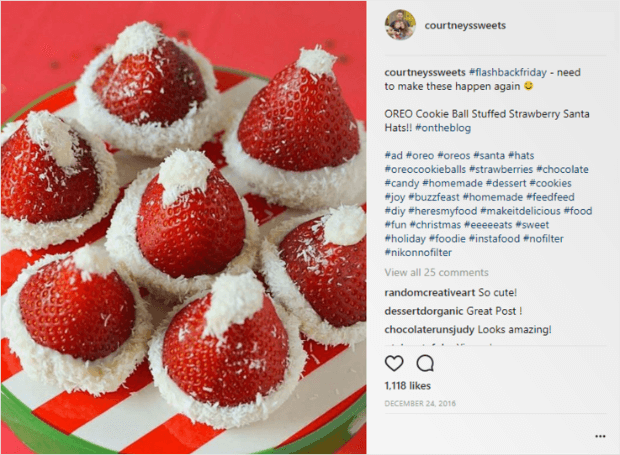Open the courtneyssweets username in the header
Viewport: 620px width, 455px height.
pos(465,25)
